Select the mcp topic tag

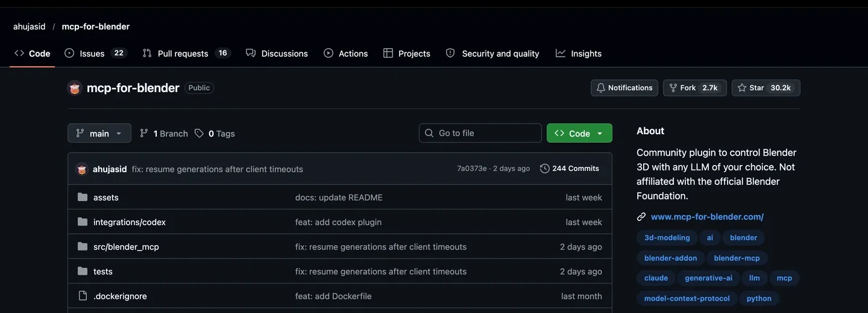[x=784, y=278]
